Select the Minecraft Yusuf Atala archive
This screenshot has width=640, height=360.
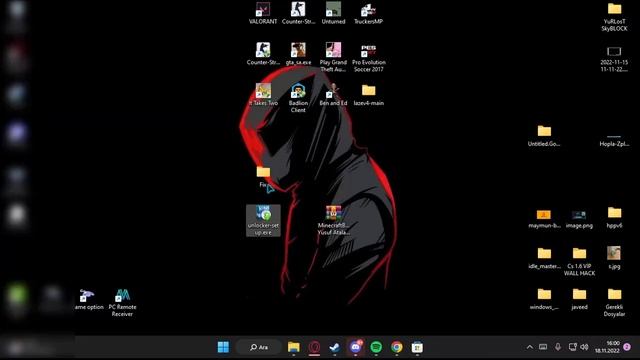[x=333, y=220]
